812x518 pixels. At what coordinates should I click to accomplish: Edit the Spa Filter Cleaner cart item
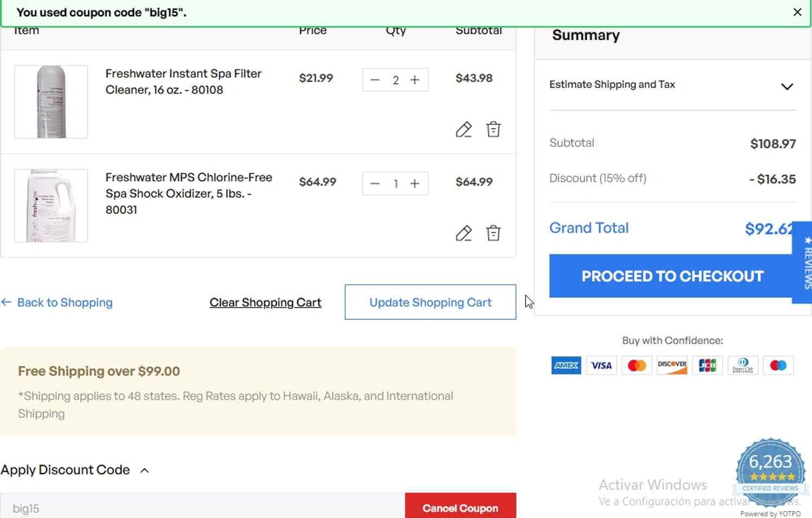(463, 129)
